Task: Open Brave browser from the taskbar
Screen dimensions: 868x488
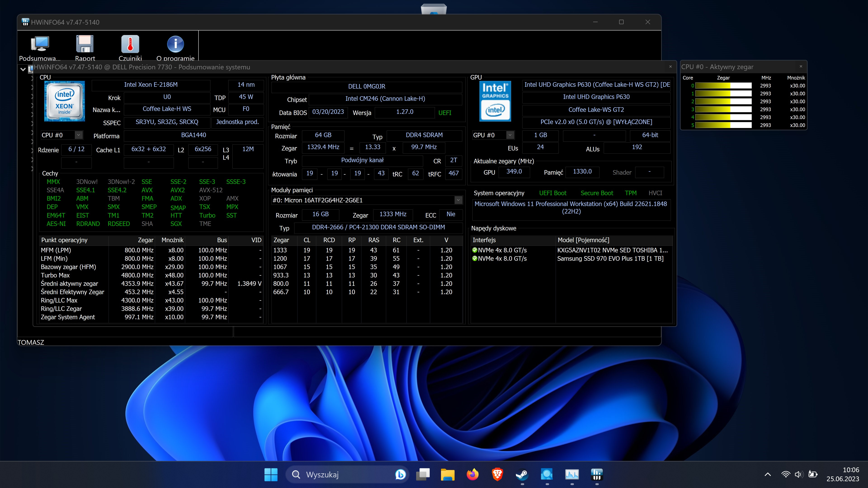Action: 497,474
